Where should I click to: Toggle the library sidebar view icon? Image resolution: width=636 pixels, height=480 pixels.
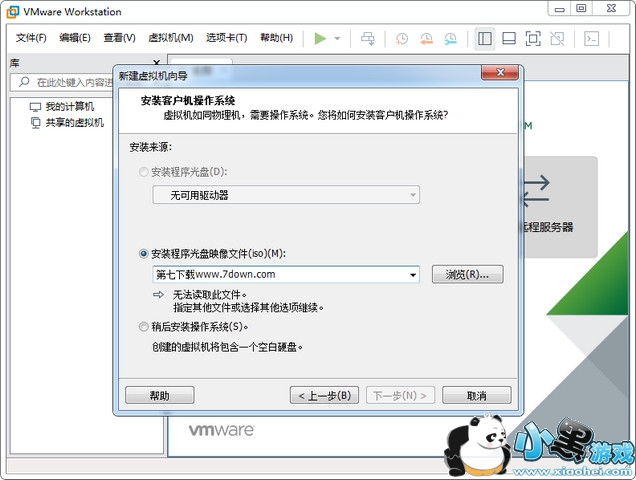coord(485,39)
